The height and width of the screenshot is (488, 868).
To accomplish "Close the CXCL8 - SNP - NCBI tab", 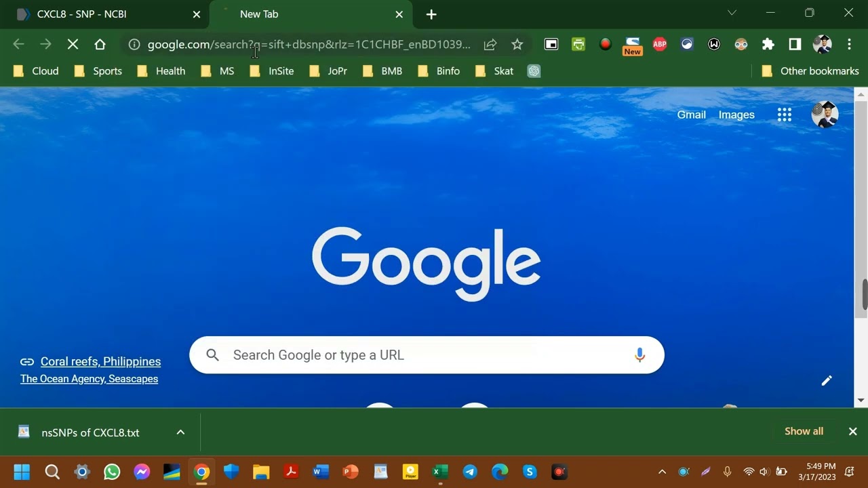I will pyautogui.click(x=197, y=14).
